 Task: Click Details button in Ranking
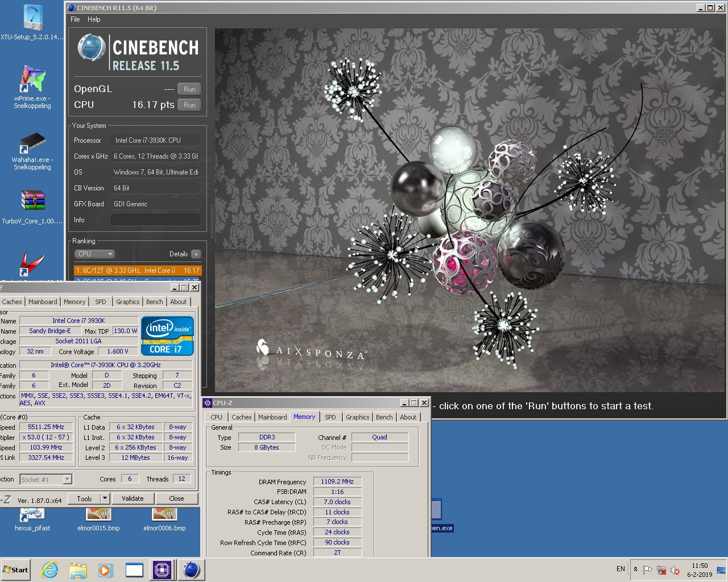coord(196,254)
